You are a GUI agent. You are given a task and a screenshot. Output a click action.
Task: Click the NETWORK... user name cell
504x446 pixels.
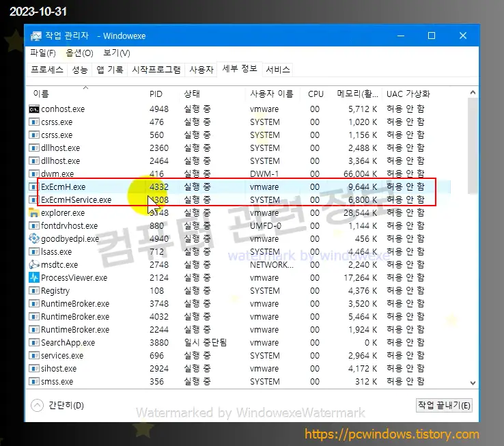(x=272, y=264)
